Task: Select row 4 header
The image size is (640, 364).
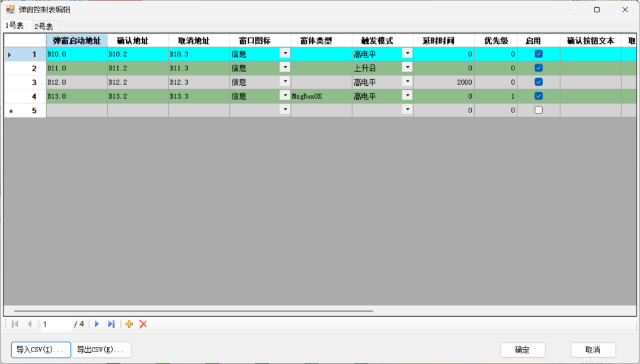Action: click(25, 96)
